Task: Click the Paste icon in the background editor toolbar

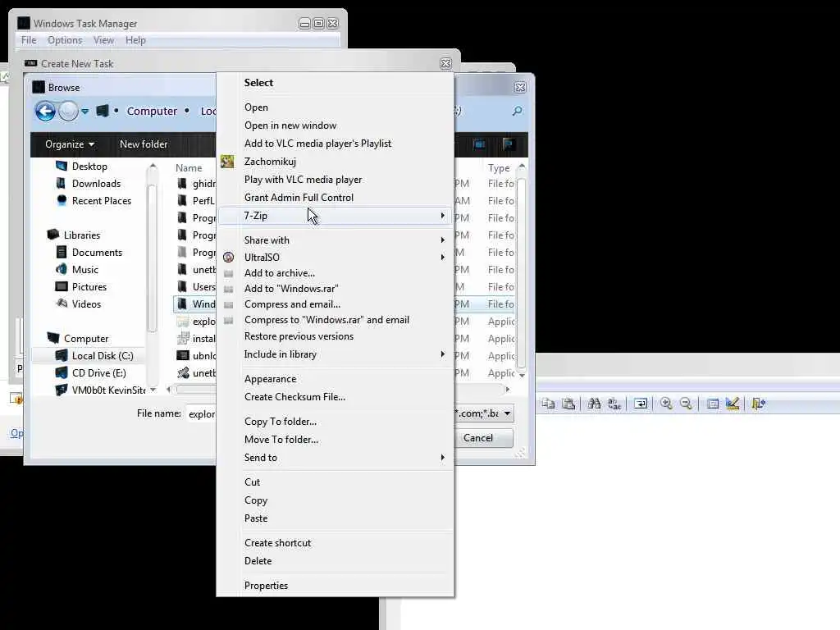Action: point(568,404)
